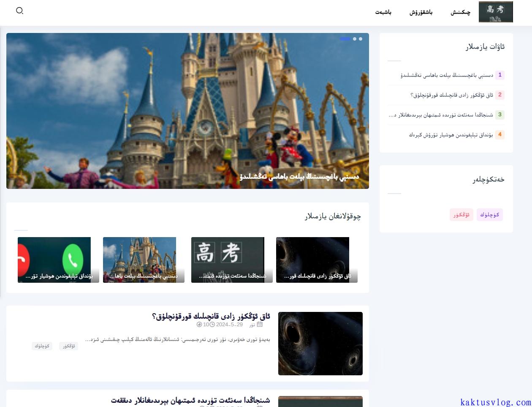Image resolution: width=532 pixels, height=407 pixels.
Task: Click the purple number 1 rank badge
Action: (500, 75)
